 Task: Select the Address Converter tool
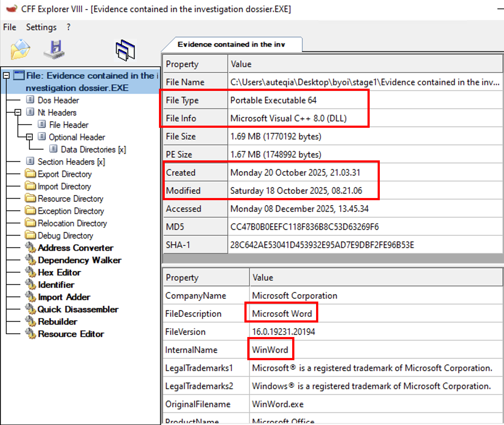pyautogui.click(x=75, y=248)
